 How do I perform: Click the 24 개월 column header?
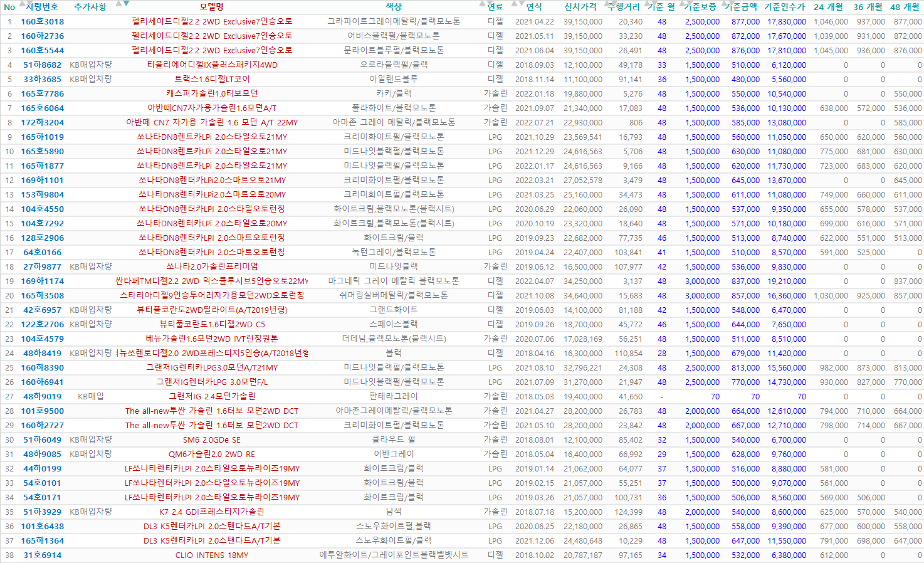point(829,6)
